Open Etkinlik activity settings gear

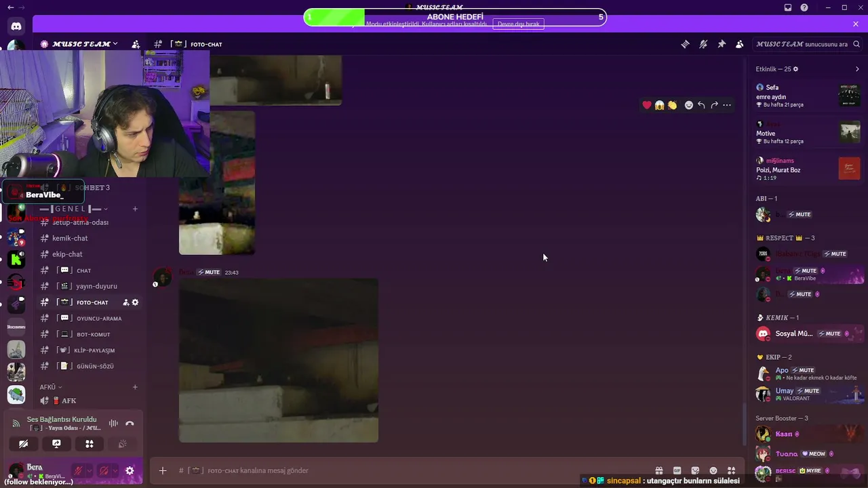(x=795, y=69)
